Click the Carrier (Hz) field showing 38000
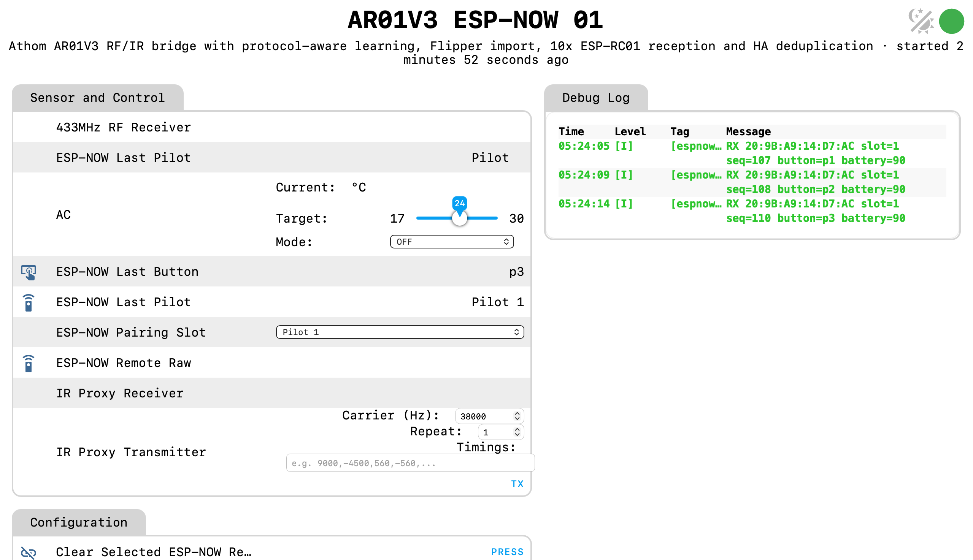The width and height of the screenshot is (973, 560). pos(489,416)
